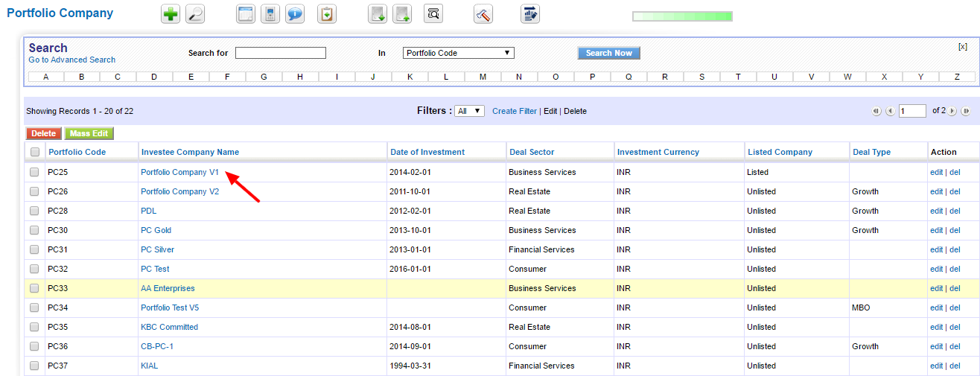Sort by Listed Company column header

point(780,152)
